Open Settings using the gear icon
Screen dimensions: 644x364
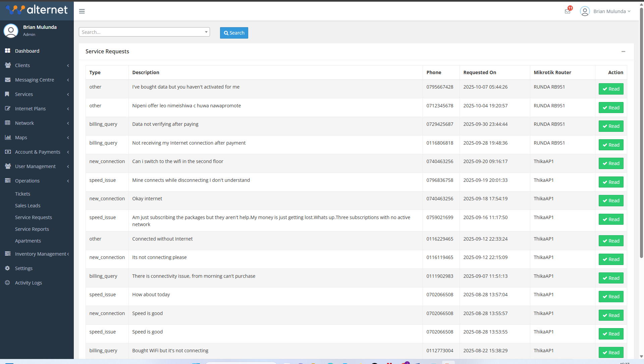(x=8, y=268)
